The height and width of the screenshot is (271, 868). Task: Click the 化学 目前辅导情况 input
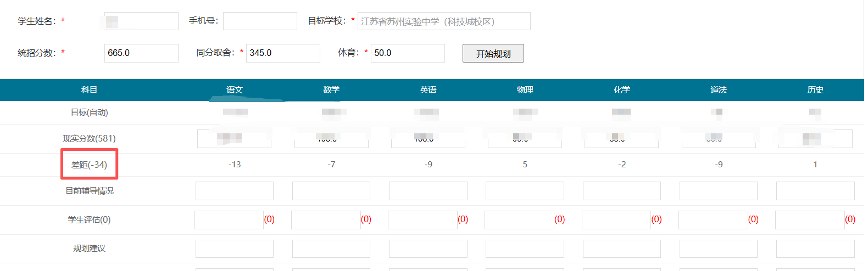click(622, 191)
